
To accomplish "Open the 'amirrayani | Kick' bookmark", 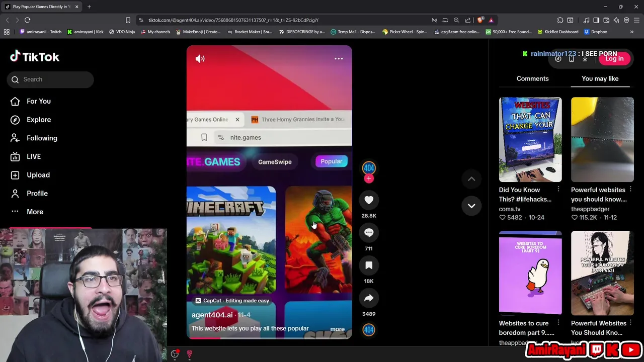I will point(85,32).
